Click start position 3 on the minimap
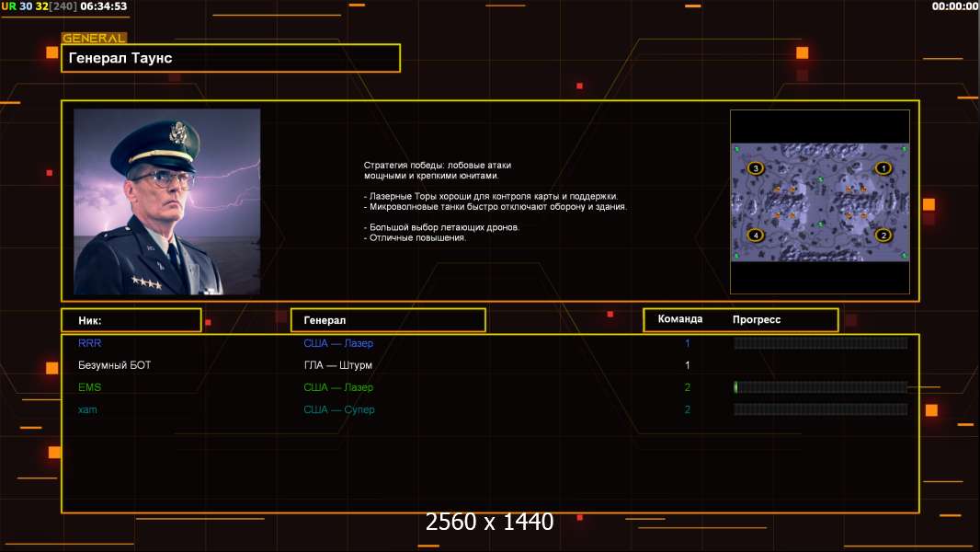This screenshot has height=552, width=980. point(756,168)
